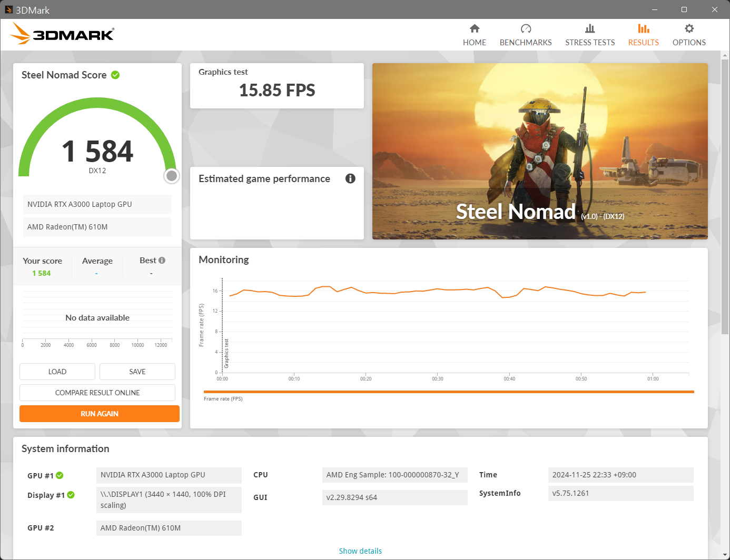This screenshot has height=560, width=730.
Task: Close the 3DMark window
Action: pos(715,9)
